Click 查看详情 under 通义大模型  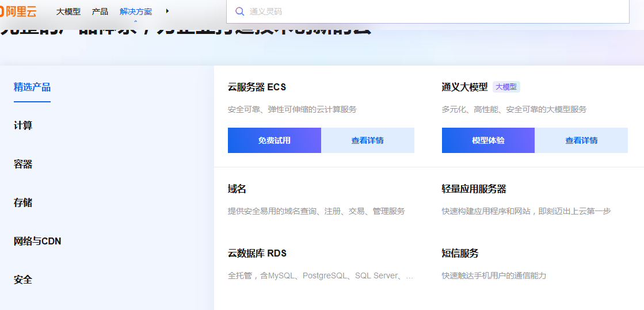(581, 140)
